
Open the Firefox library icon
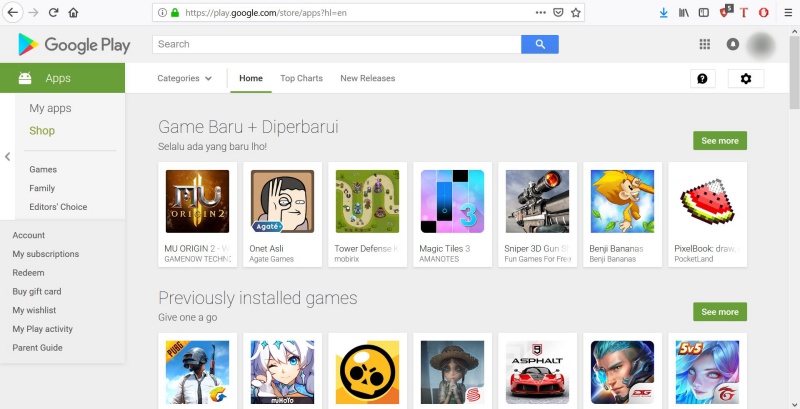(x=684, y=13)
